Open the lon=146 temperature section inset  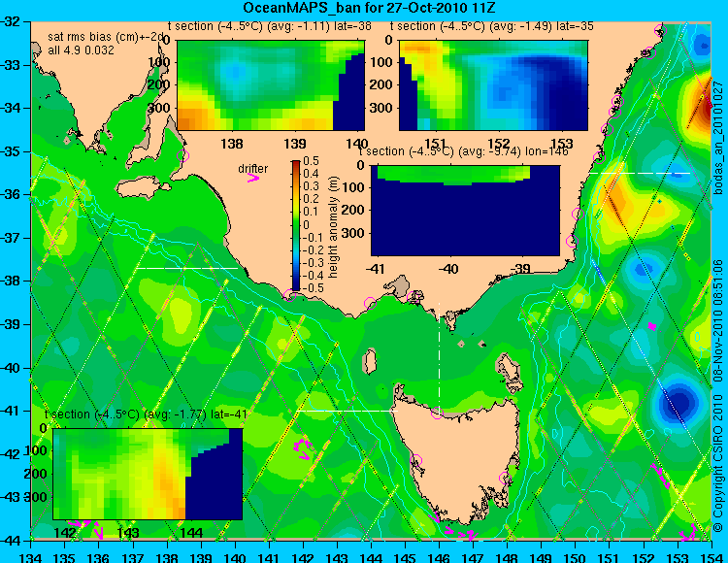click(465, 211)
